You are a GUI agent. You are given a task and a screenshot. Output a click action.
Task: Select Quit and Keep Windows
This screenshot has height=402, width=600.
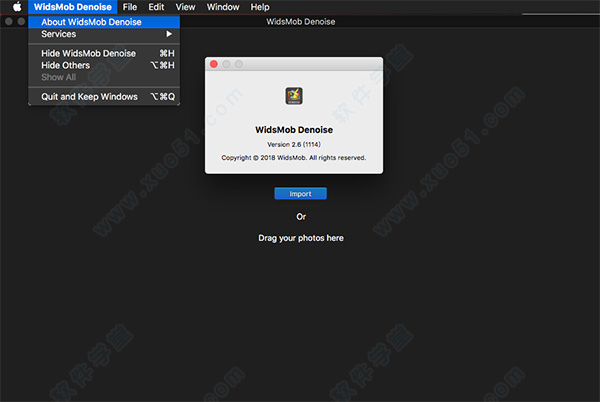104,97
